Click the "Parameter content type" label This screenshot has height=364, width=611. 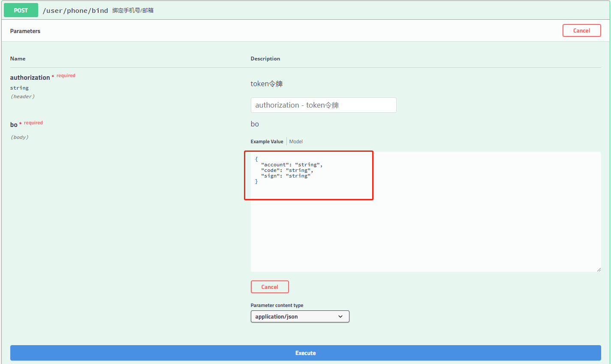(x=277, y=305)
